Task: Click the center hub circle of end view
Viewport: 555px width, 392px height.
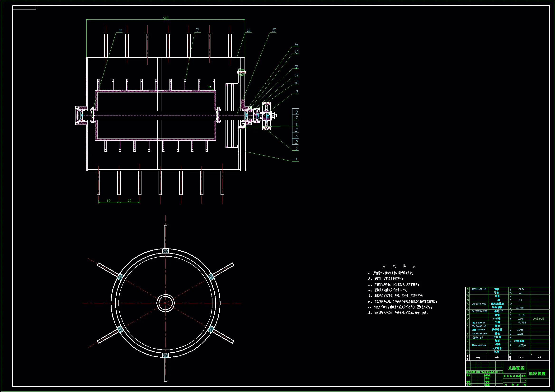Action: tap(166, 303)
